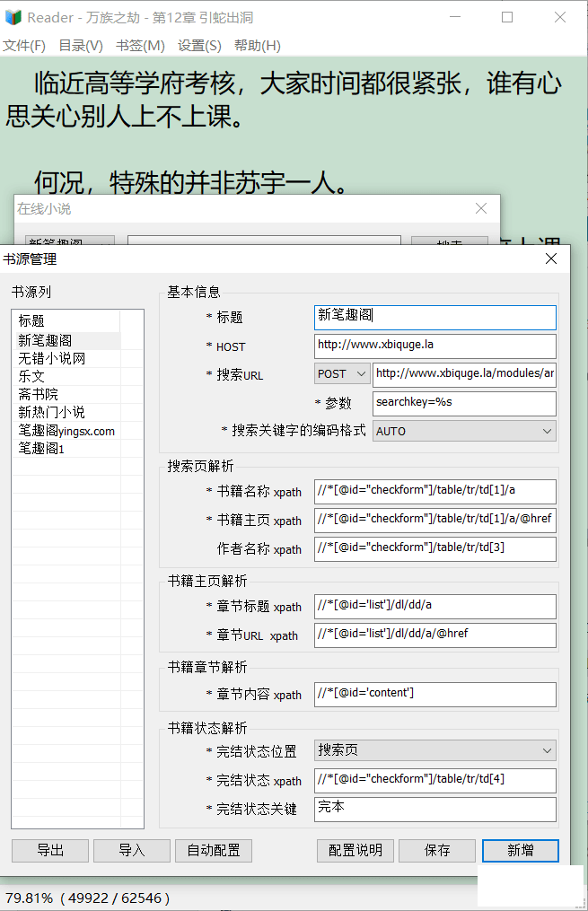588x911 pixels.
Task: Select 新热门小说 in the book source list
Action: (66, 413)
